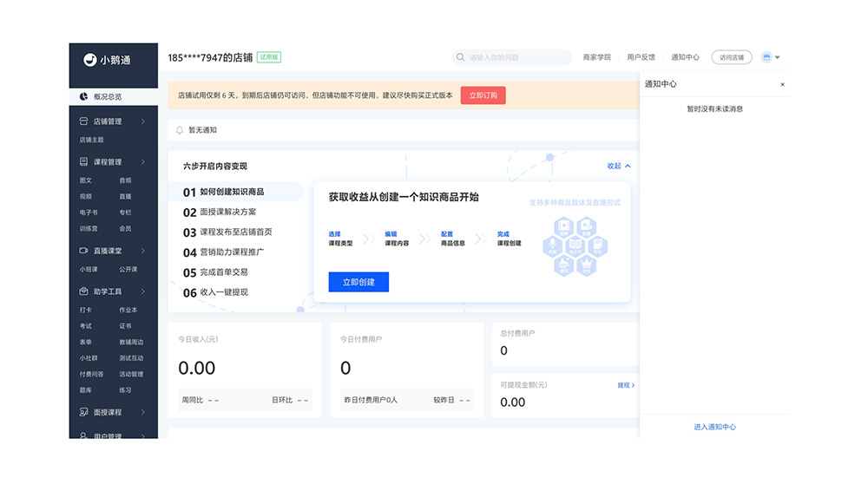Open 作业本 tool
Viewport: 868px width, 497px height.
[x=128, y=310]
